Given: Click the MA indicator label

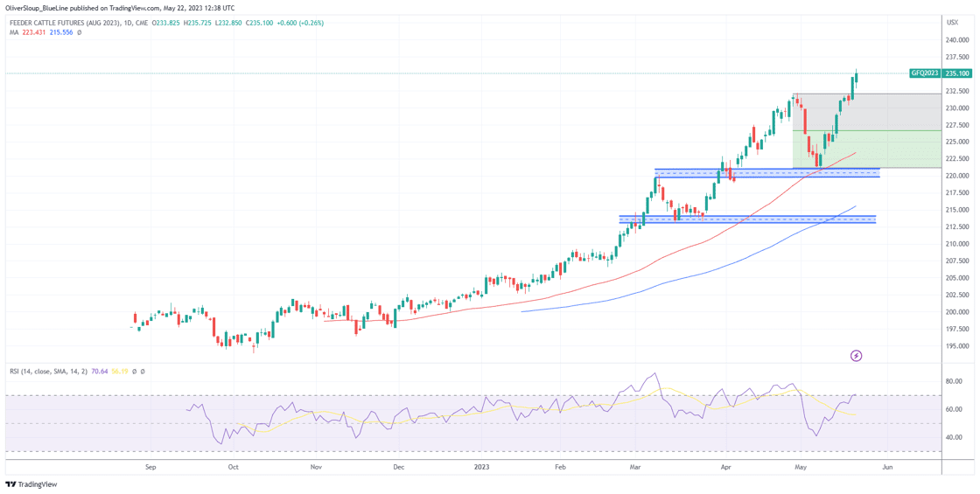Looking at the screenshot, I should click(x=13, y=31).
